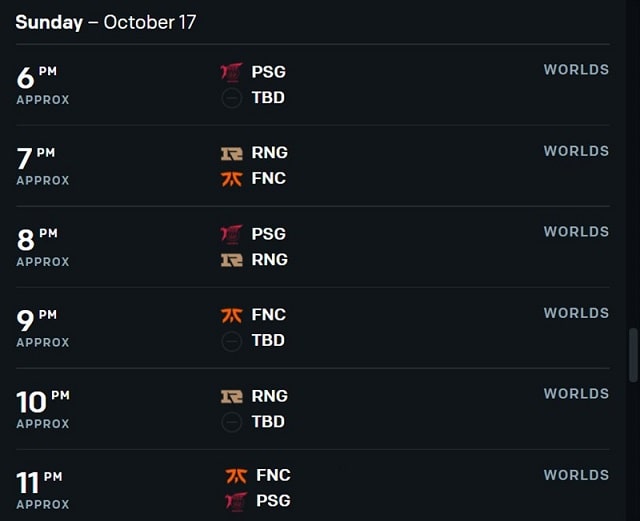Click the Fnatic logo in 7 PM match
This screenshot has height=521, width=640.
pyautogui.click(x=231, y=179)
